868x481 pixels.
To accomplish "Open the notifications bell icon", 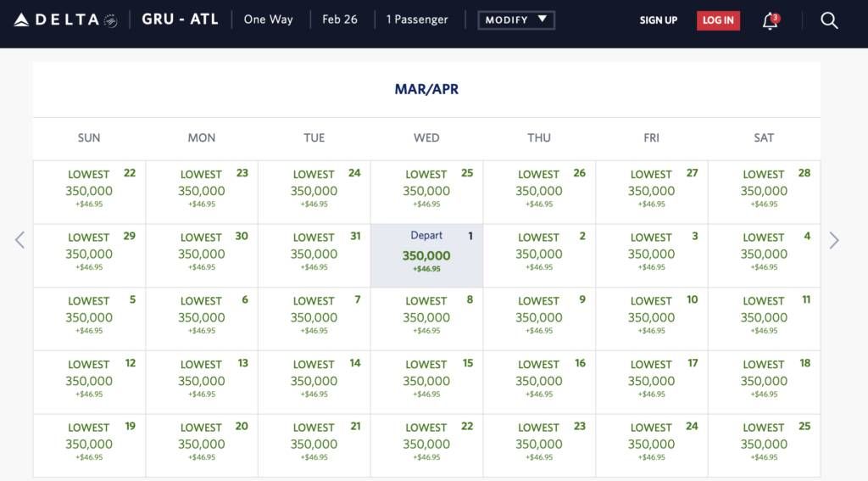I will [x=771, y=21].
